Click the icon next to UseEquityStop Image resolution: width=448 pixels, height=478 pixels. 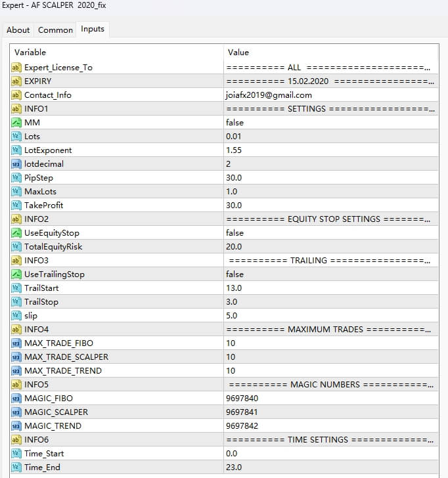(x=16, y=233)
